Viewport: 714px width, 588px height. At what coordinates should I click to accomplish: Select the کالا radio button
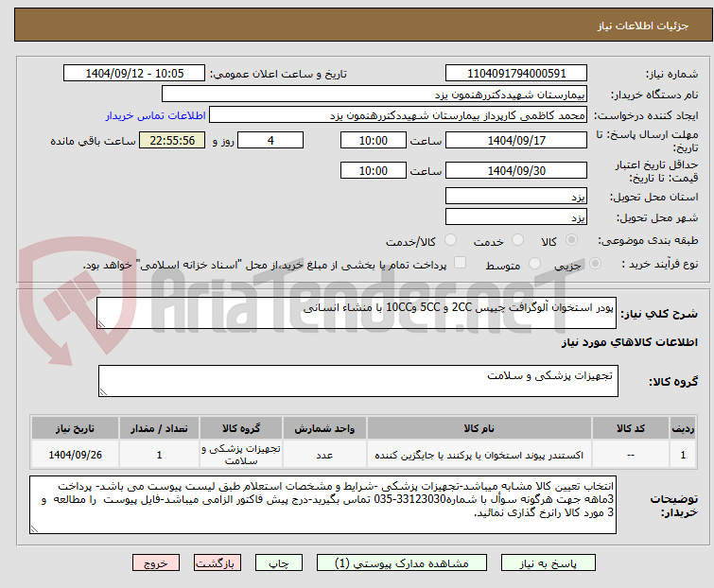tap(571, 240)
